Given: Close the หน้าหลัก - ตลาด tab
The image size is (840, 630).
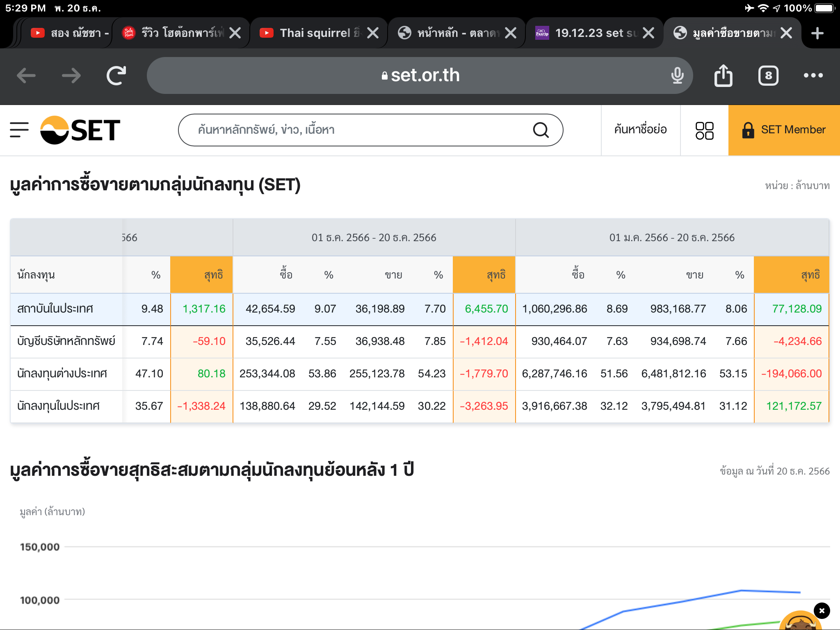Looking at the screenshot, I should click(511, 33).
